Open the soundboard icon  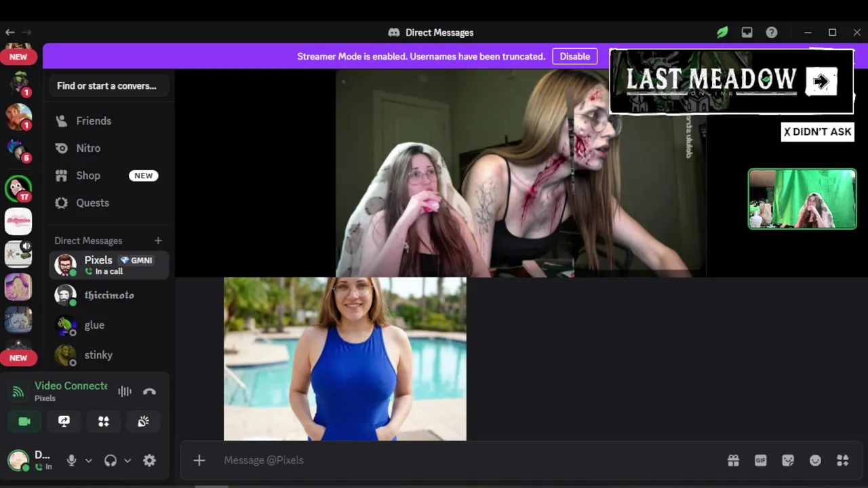coord(143,422)
